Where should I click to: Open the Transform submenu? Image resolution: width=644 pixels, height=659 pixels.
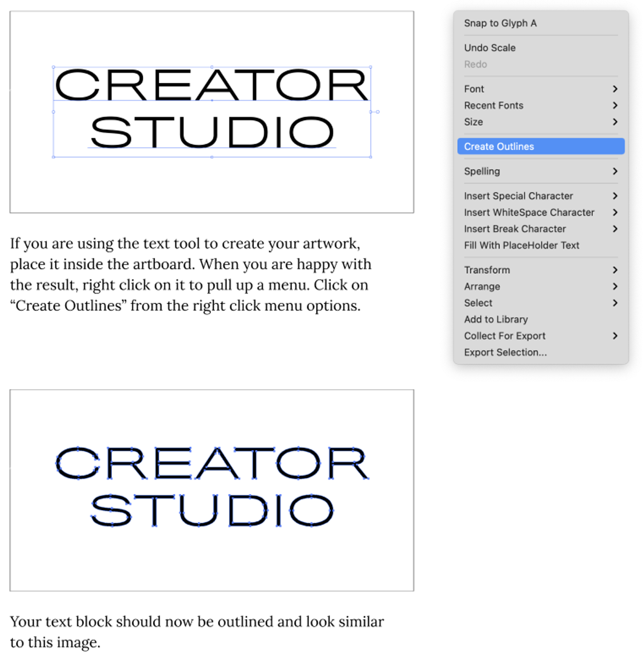coord(540,269)
